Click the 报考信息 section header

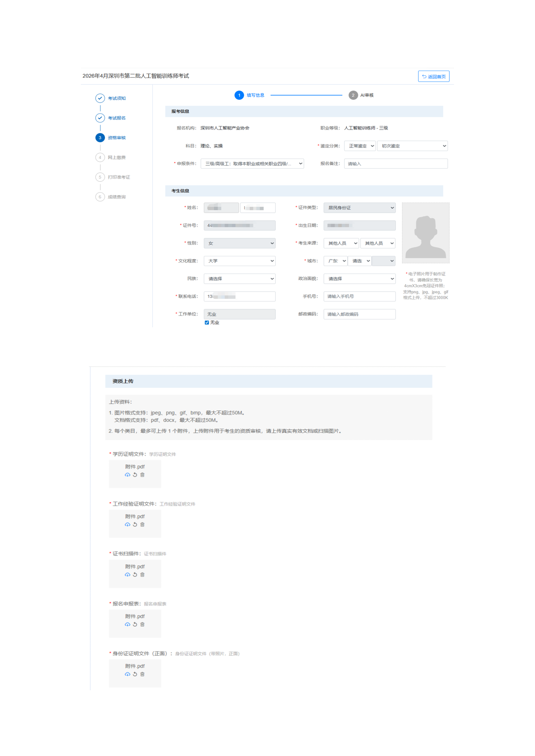304,111
